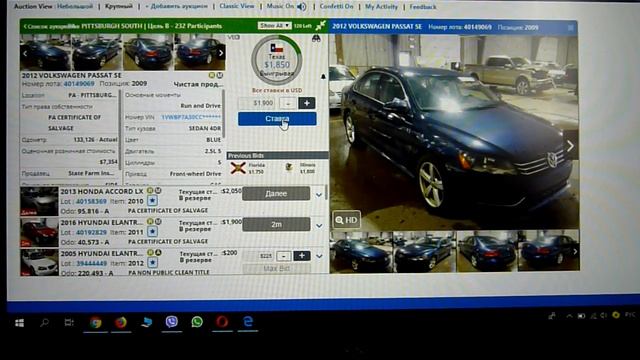The image size is (640, 360).
Task: Click Illinois previous bid icon
Action: tap(289, 167)
